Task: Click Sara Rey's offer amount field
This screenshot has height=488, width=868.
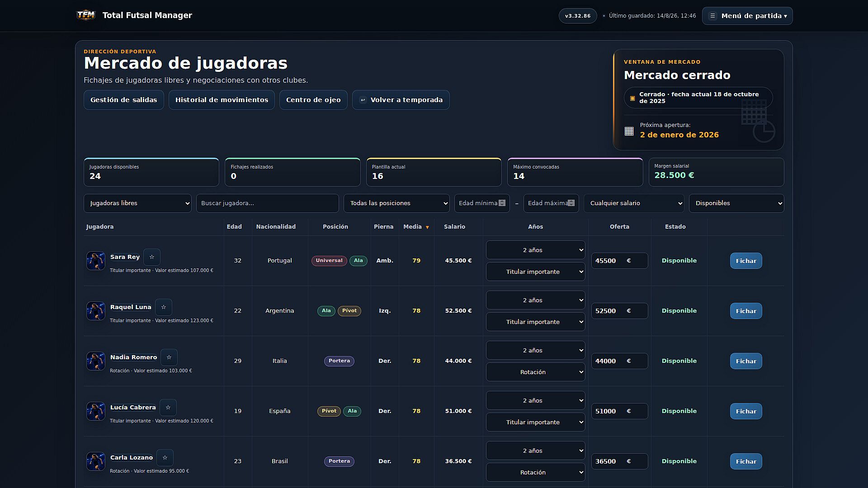Action: 619,261
